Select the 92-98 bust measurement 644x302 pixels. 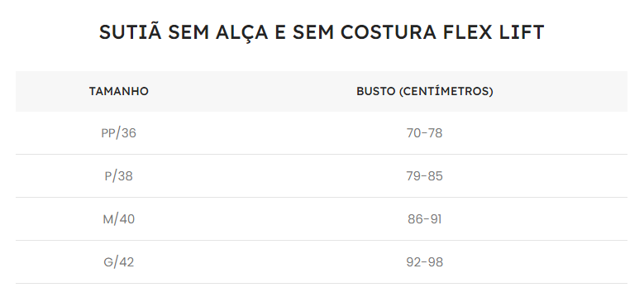(x=425, y=262)
